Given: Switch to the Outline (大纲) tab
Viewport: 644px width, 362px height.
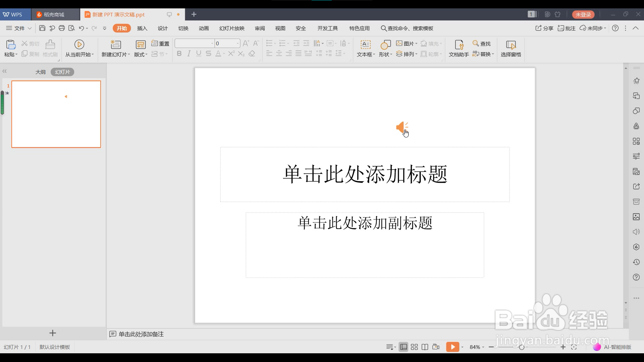Looking at the screenshot, I should [x=41, y=72].
